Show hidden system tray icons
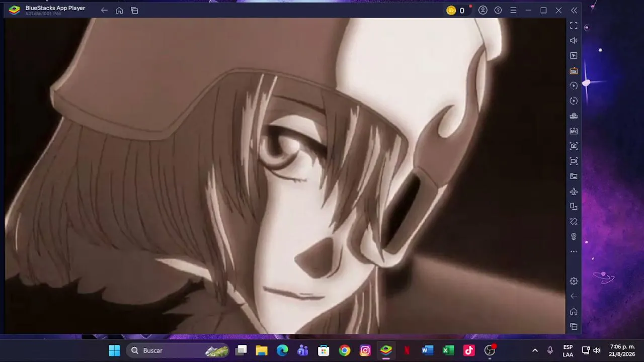The height and width of the screenshot is (362, 644). pos(535,350)
